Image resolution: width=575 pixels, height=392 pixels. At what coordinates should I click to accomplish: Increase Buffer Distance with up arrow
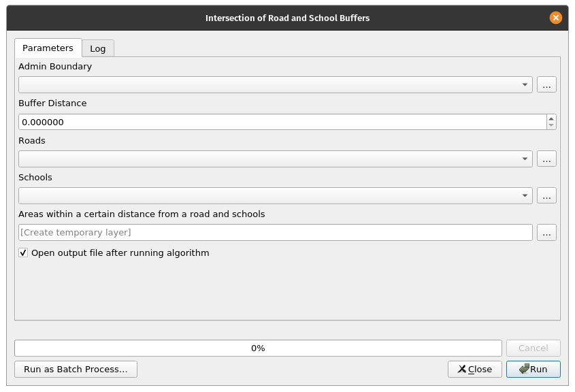(551, 118)
